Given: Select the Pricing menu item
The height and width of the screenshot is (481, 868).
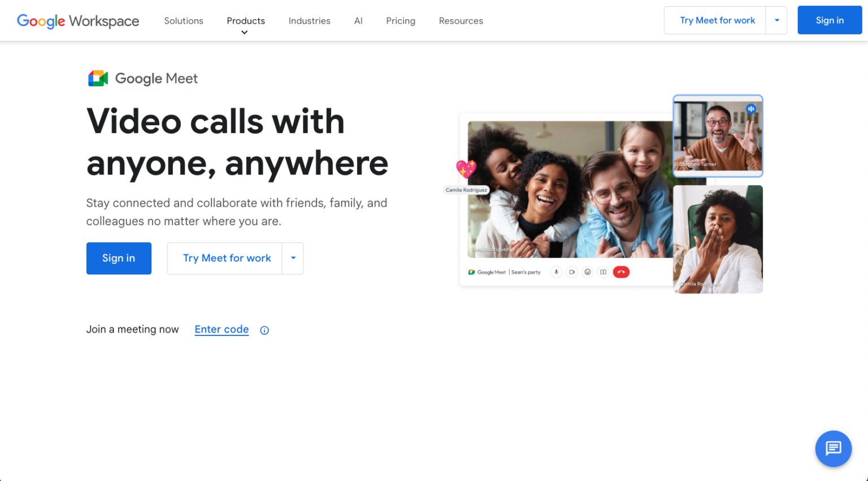Looking at the screenshot, I should pyautogui.click(x=400, y=20).
